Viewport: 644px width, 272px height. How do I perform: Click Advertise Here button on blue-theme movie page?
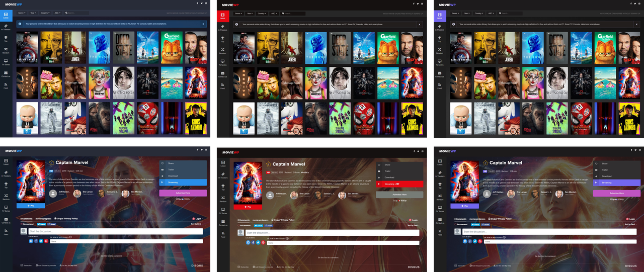(x=183, y=193)
